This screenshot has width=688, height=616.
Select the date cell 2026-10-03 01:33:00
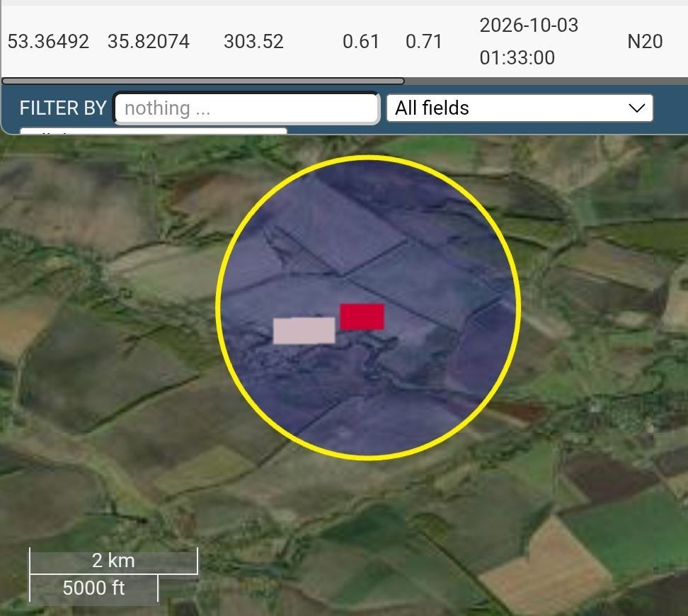pyautogui.click(x=529, y=41)
